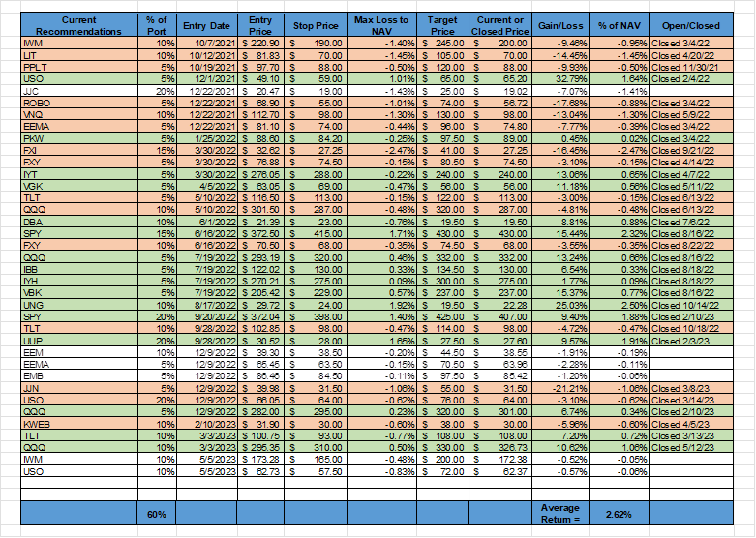Select the 60% portfolio total cell
This screenshot has width=756, height=538.
157,514
